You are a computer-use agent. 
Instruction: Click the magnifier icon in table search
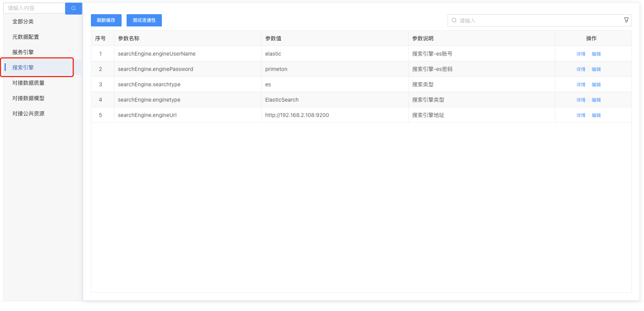click(x=454, y=20)
